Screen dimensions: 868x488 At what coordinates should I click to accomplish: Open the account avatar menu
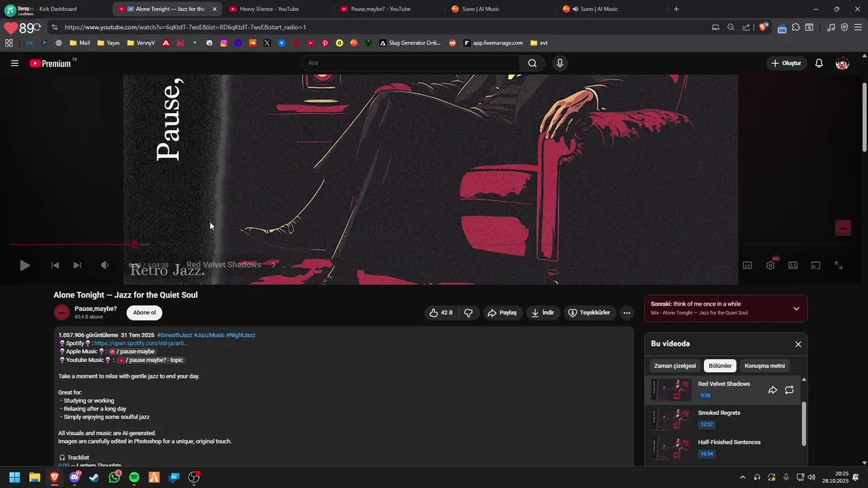842,63
